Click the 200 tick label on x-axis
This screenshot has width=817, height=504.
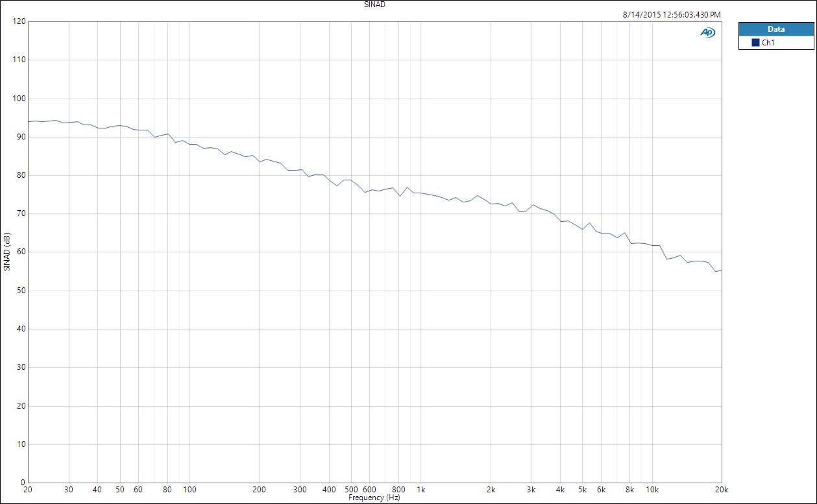(260, 490)
